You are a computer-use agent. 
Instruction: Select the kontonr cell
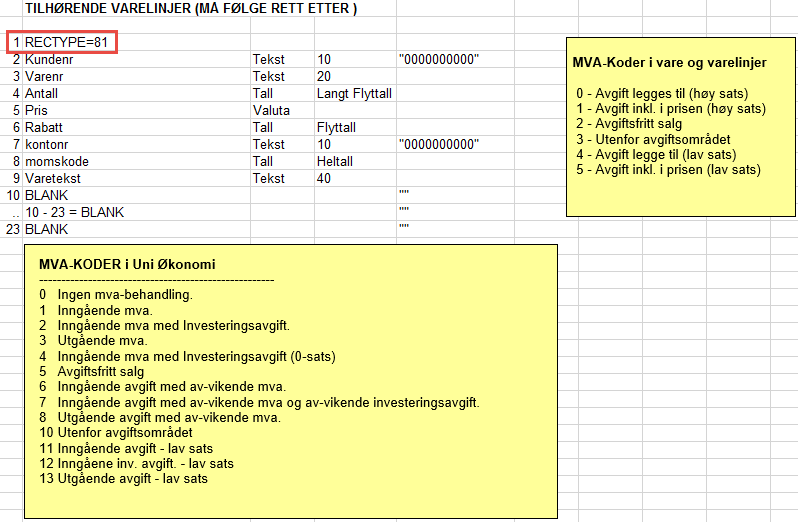pos(48,145)
